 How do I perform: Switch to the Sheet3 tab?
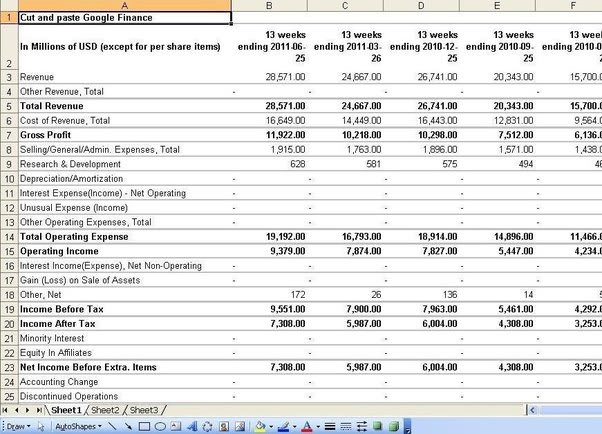[144, 410]
